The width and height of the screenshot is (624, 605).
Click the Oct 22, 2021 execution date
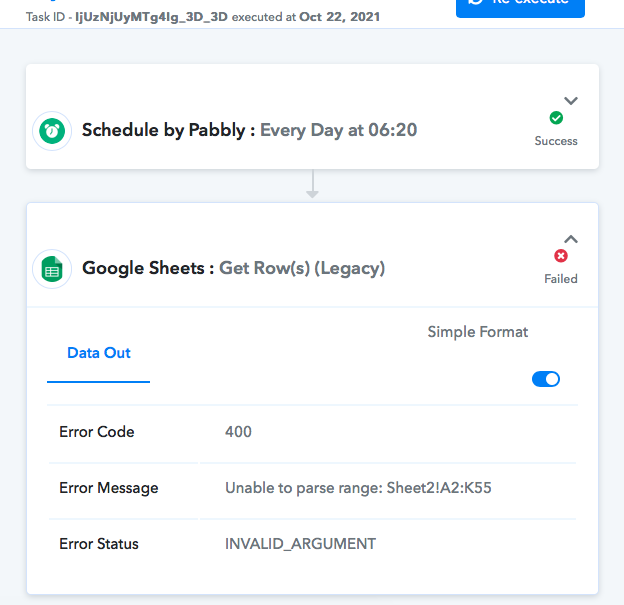tap(339, 17)
